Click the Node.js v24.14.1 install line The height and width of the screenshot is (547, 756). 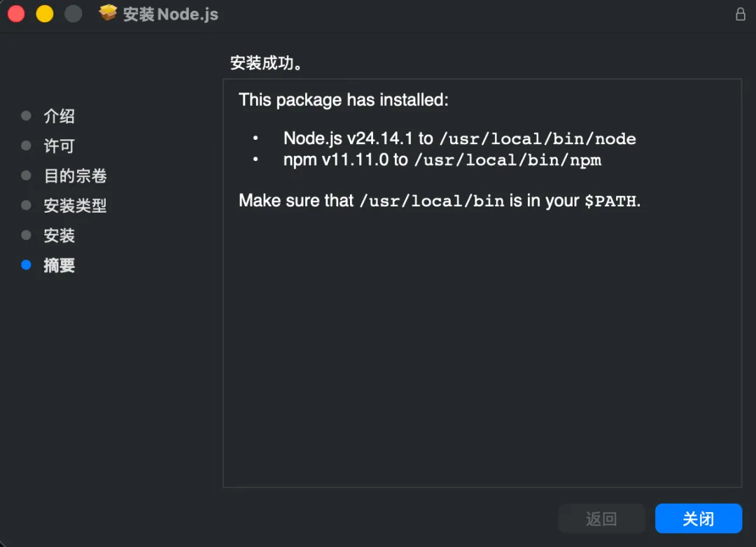pyautogui.click(x=459, y=138)
